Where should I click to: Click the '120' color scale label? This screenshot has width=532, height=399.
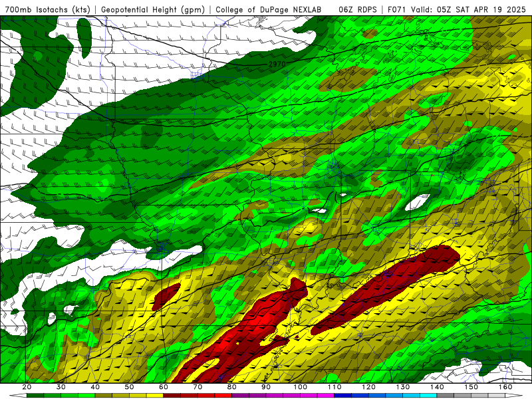(369, 387)
